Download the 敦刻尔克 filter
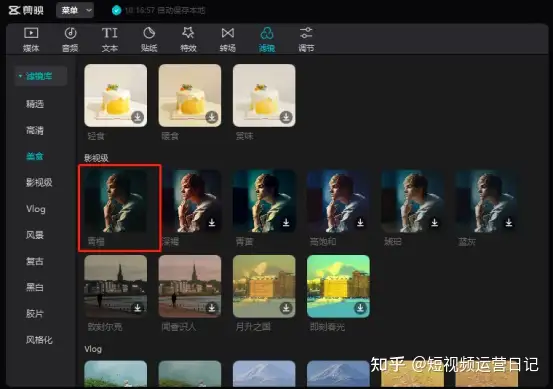The height and width of the screenshot is (389, 554). (137, 308)
